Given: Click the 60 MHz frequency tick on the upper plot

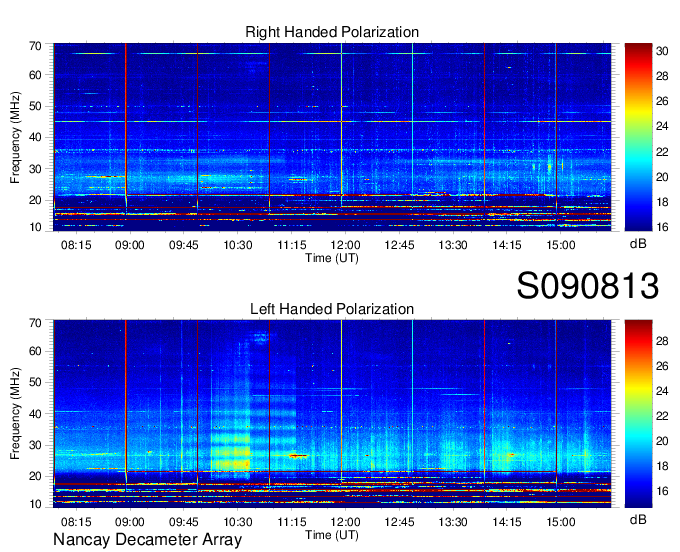Looking at the screenshot, I should click(35, 75).
